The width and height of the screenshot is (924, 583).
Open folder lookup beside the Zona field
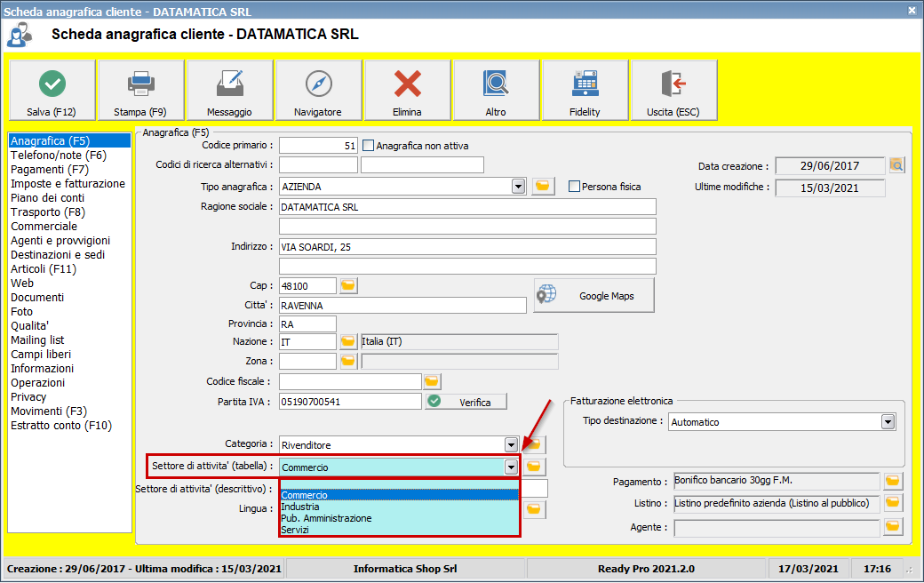(x=348, y=361)
